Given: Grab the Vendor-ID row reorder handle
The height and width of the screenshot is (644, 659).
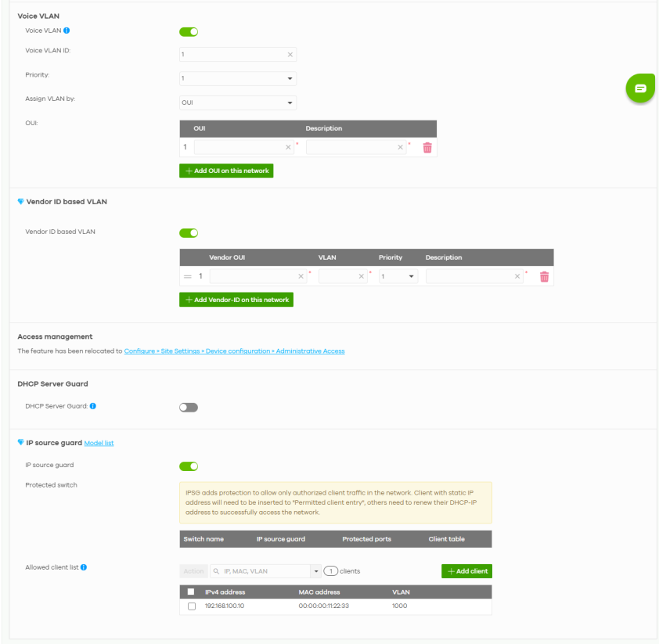Looking at the screenshot, I should tap(187, 276).
